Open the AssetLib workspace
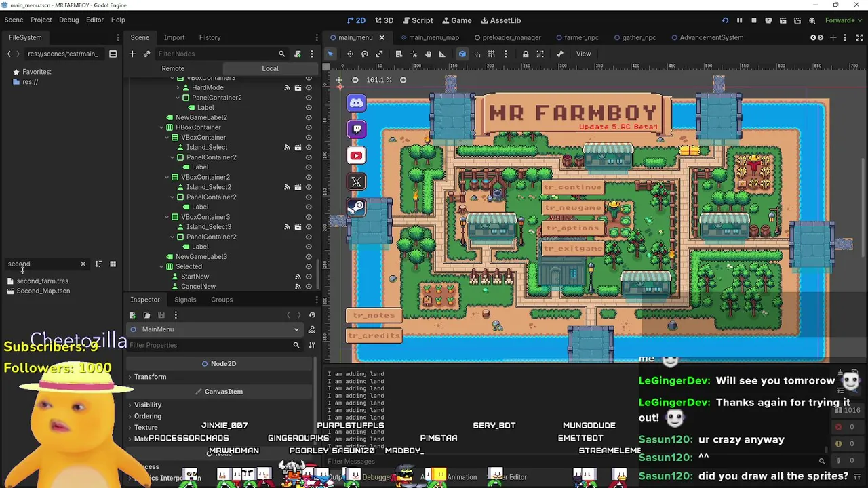Viewport: 868px width, 488px height. click(500, 20)
